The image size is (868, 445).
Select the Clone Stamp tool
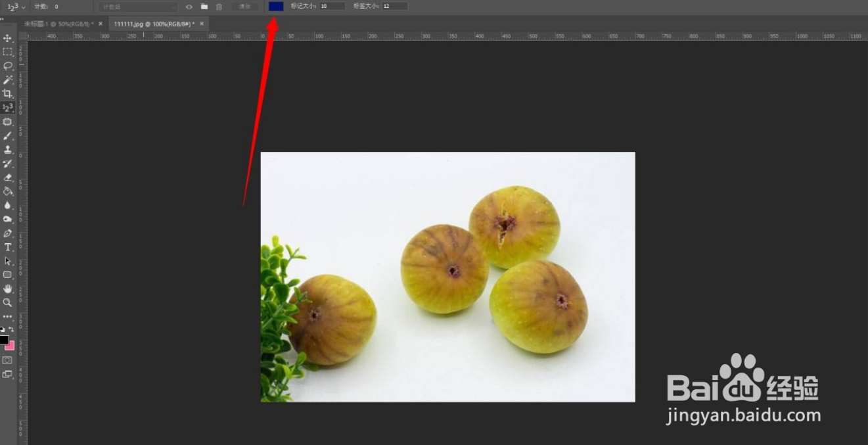point(8,149)
